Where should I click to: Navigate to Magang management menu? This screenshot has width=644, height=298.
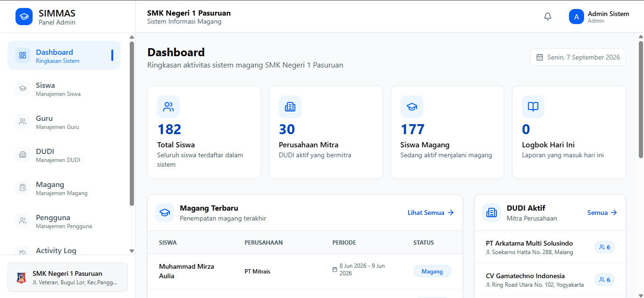(x=64, y=187)
